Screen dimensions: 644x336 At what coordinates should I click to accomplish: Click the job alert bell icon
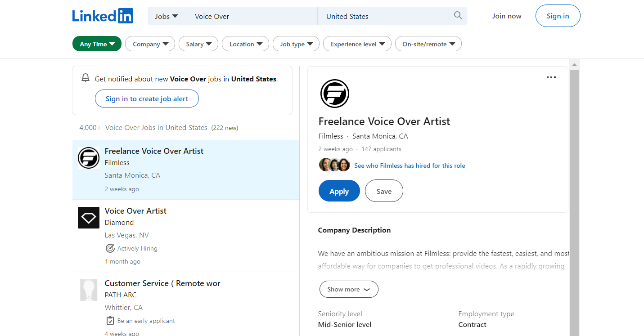86,78
